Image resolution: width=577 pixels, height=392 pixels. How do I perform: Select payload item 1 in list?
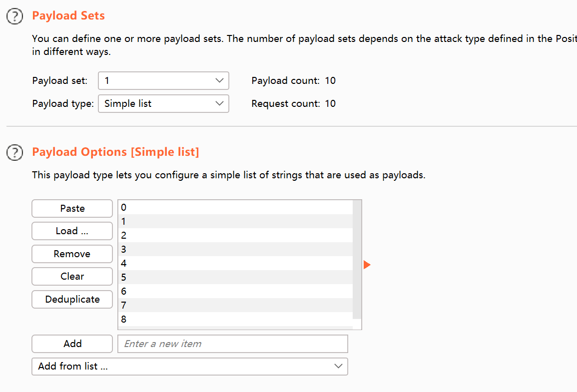(x=235, y=221)
